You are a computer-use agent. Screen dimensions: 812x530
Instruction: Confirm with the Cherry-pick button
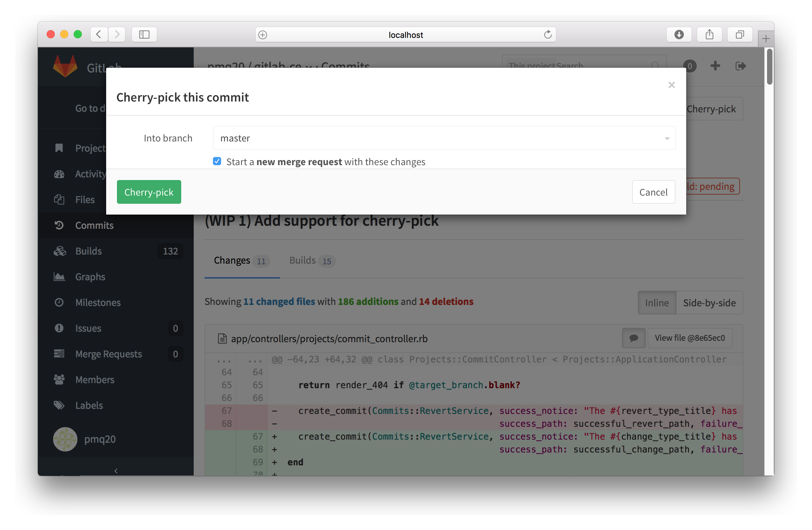(x=149, y=192)
